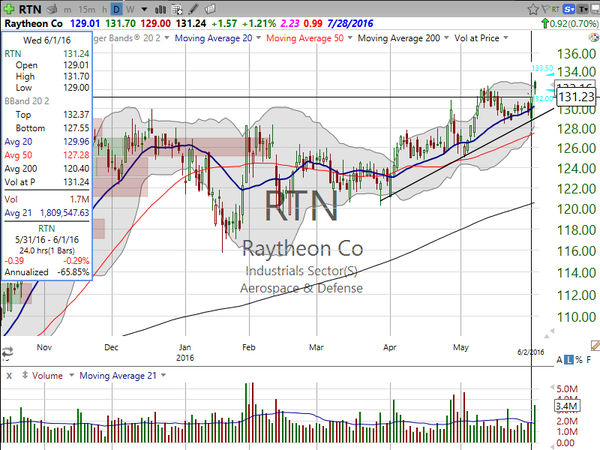Viewport: 600px width, 450px height.
Task: Open the gray T dropdown button
Action: pyautogui.click(x=583, y=9)
